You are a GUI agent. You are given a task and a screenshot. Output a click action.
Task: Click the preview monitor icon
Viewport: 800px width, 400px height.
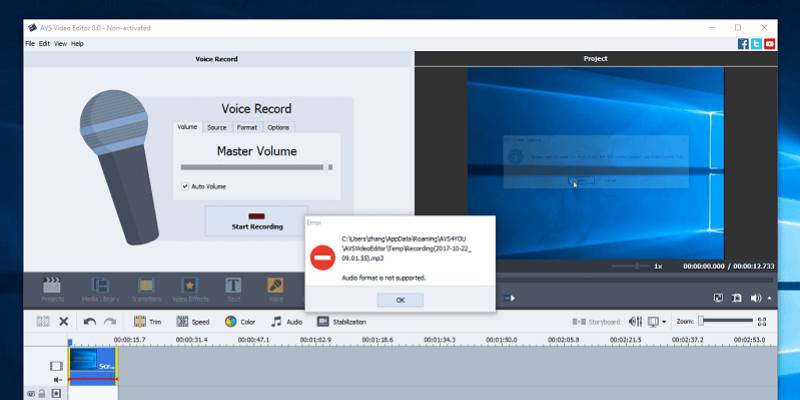pyautogui.click(x=653, y=322)
